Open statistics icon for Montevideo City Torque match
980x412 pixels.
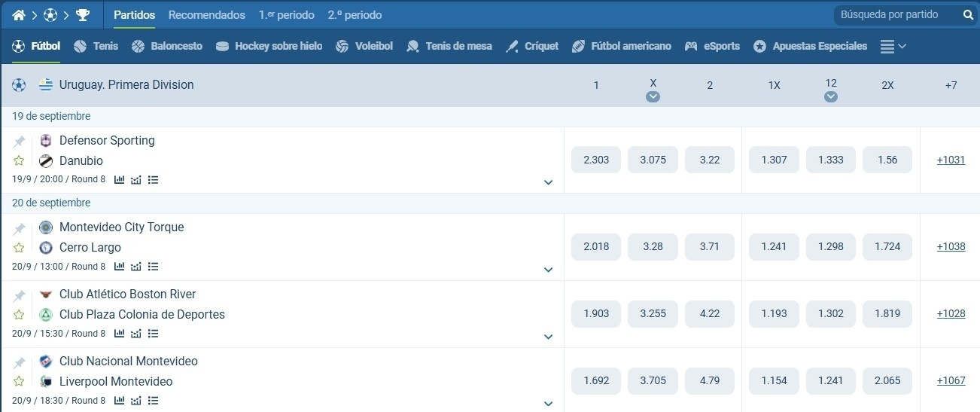[x=119, y=267]
